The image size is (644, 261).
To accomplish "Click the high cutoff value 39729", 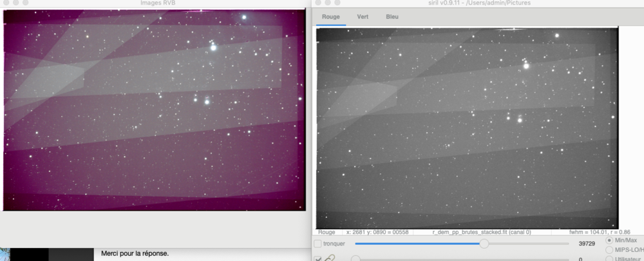I will (x=587, y=244).
